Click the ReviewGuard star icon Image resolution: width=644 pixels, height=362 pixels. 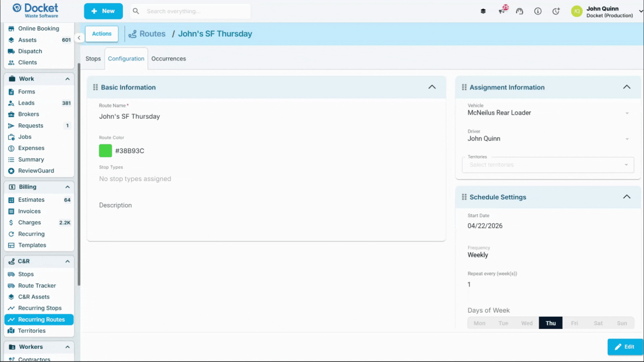[11, 171]
